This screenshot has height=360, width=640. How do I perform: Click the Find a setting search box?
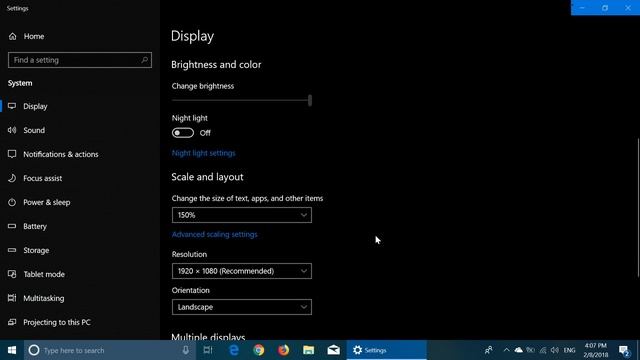click(x=80, y=60)
